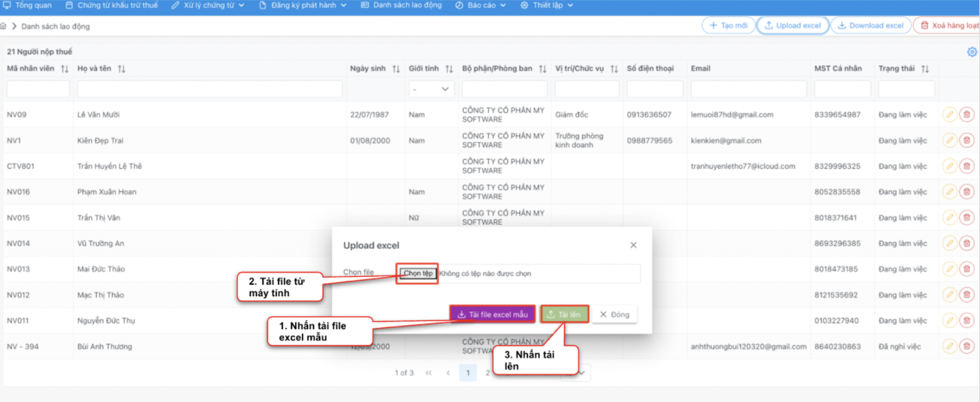The image size is (980, 402).
Task: Click the Họ và tên filter field
Action: pos(210,89)
